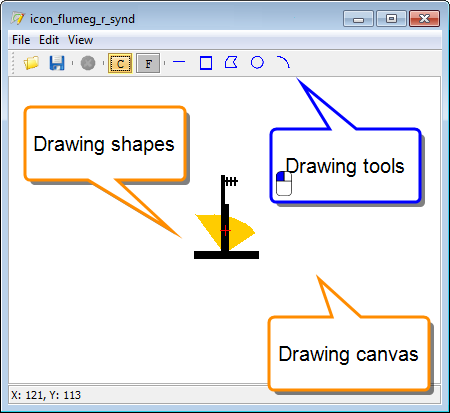Click the gray circular cancel icon

pyautogui.click(x=88, y=63)
